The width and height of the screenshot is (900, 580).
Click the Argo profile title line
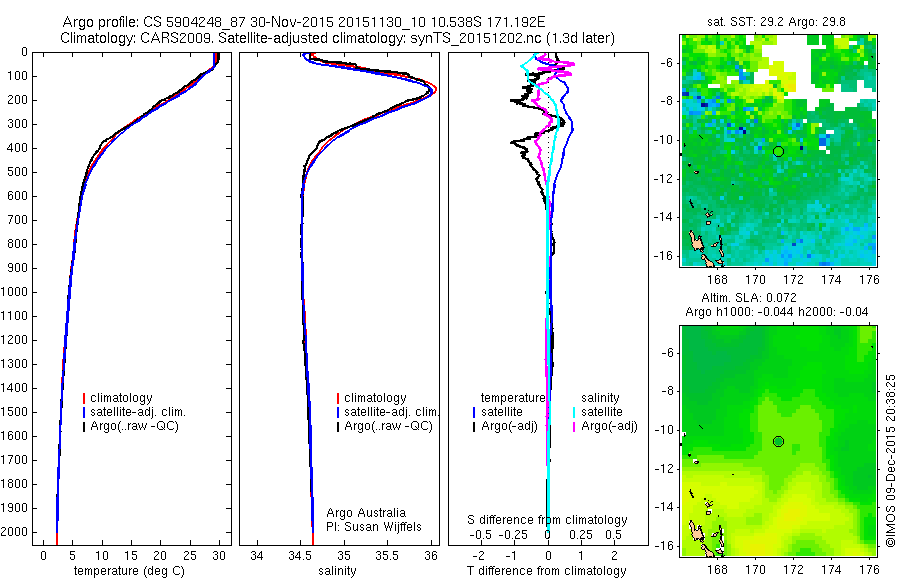pyautogui.click(x=304, y=22)
